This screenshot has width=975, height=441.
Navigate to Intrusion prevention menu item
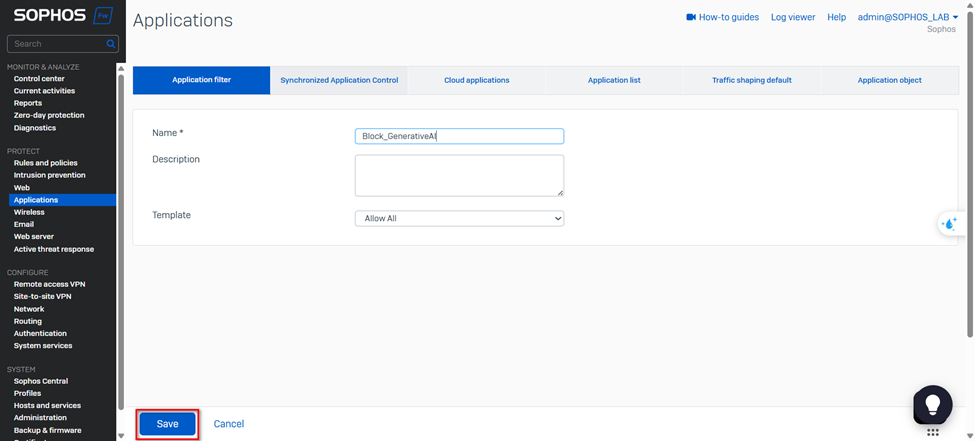click(x=49, y=175)
